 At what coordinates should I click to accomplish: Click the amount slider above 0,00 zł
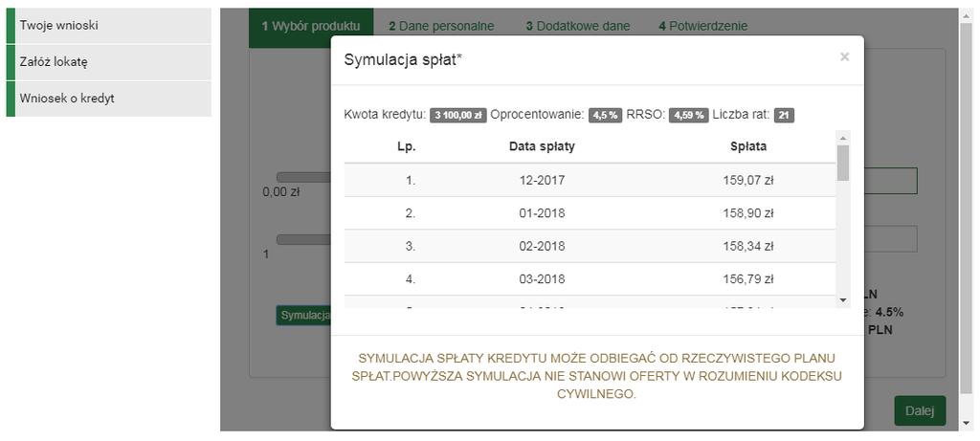click(303, 177)
